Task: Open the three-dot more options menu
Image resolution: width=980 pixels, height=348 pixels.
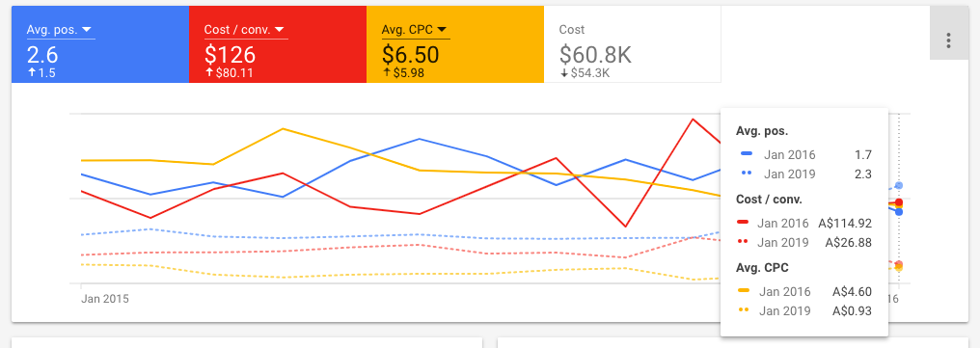Action: [949, 41]
